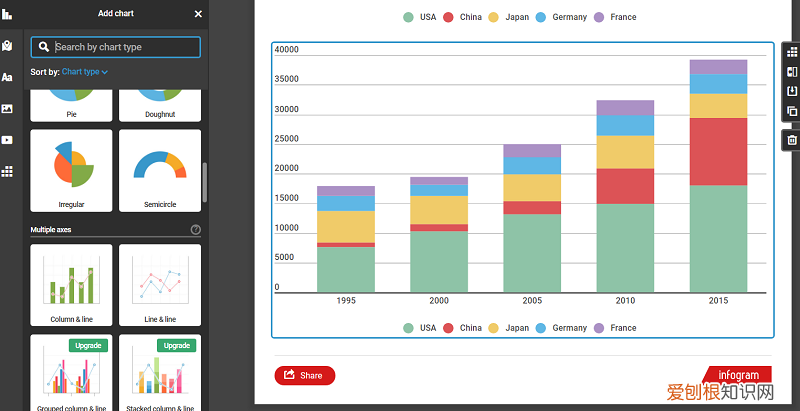This screenshot has height=411, width=800.
Task: Choose the Semicircle chart type
Action: pos(160,170)
